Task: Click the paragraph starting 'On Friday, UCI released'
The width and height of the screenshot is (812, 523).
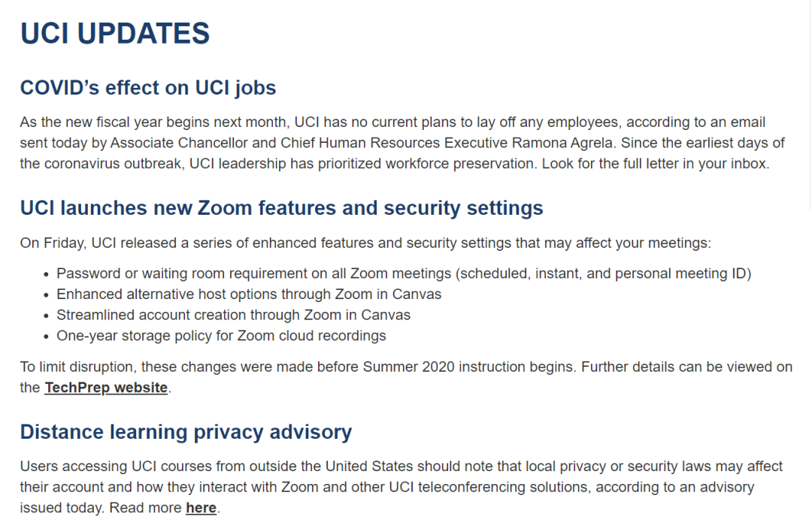Action: (x=365, y=243)
